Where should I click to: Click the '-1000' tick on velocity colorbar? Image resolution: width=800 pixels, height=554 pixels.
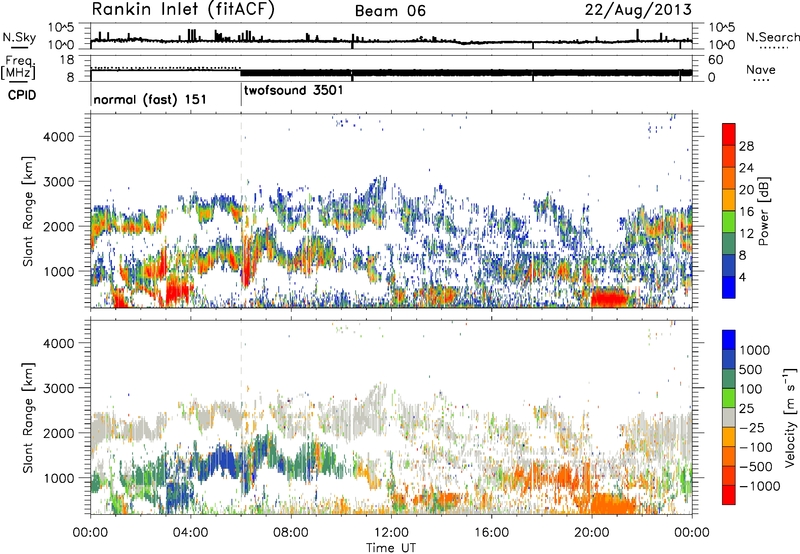click(759, 486)
